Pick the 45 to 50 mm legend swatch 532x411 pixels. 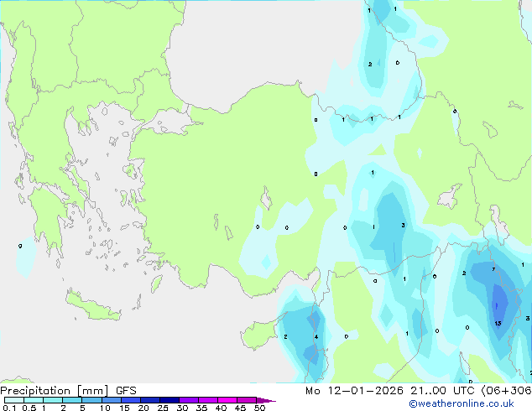pos(247,400)
